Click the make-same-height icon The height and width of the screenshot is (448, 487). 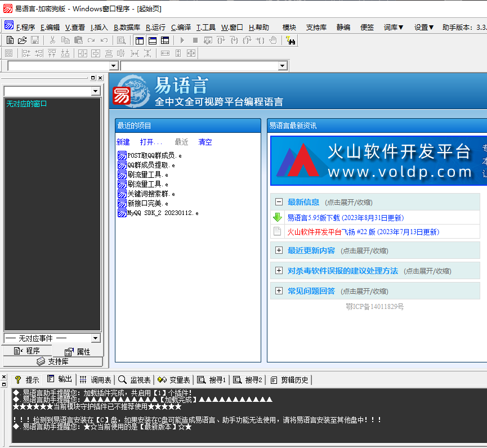click(178, 53)
